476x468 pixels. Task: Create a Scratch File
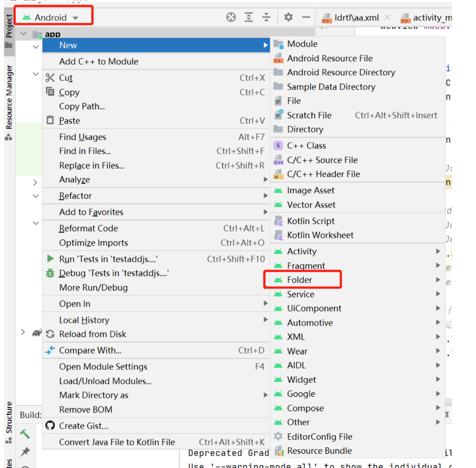coord(358,115)
